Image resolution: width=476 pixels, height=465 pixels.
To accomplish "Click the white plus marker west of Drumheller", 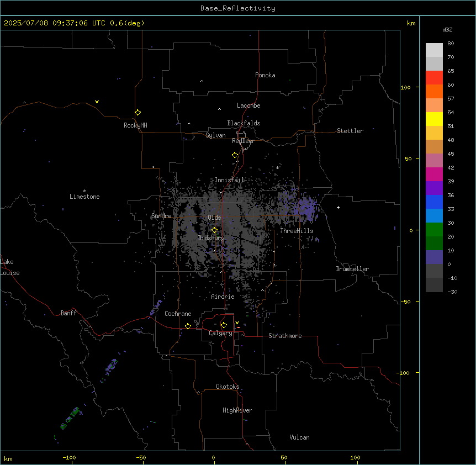I will point(338,207).
